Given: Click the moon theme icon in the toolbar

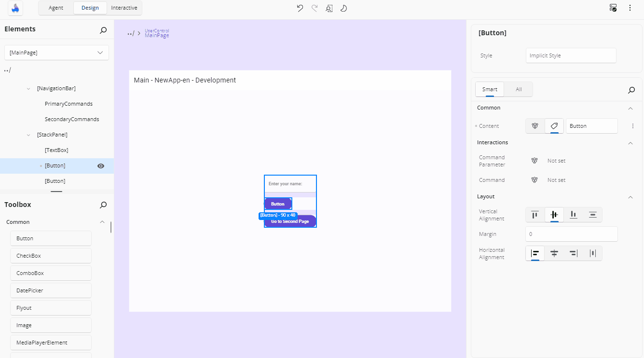Looking at the screenshot, I should point(343,8).
